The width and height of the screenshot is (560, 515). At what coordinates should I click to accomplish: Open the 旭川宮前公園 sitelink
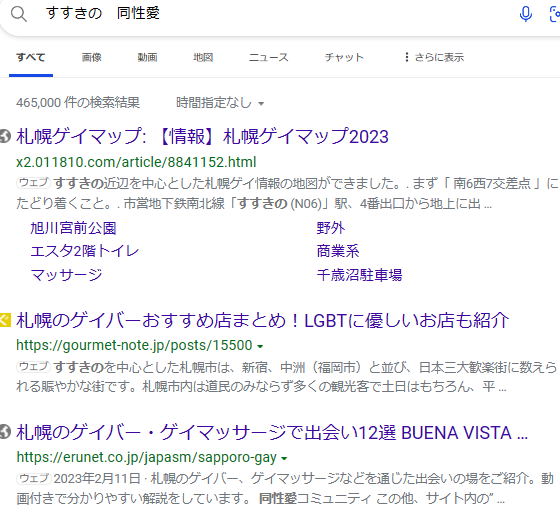(73, 228)
